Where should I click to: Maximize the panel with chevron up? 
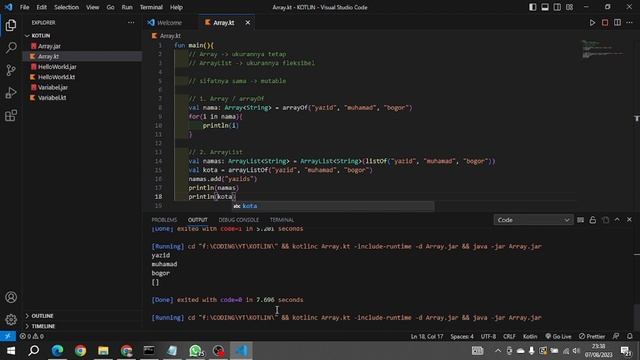point(617,220)
